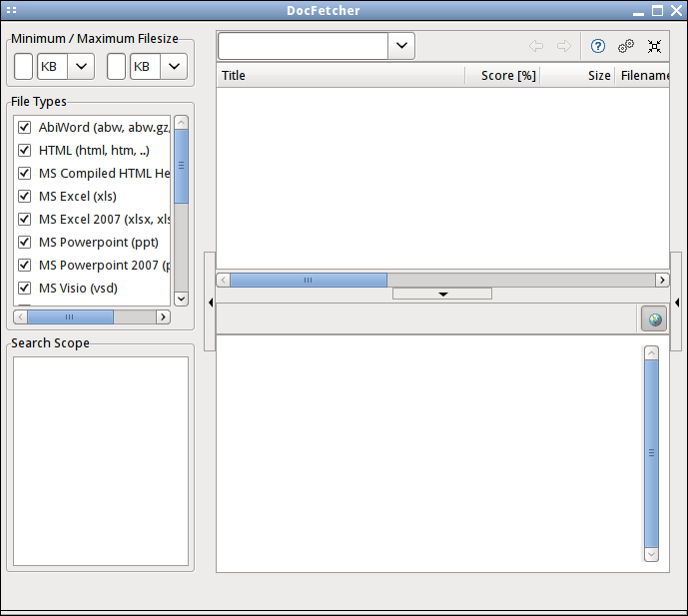The image size is (688, 616).
Task: Toggle MS Compiled HTML Help checkbox
Action: (x=24, y=173)
